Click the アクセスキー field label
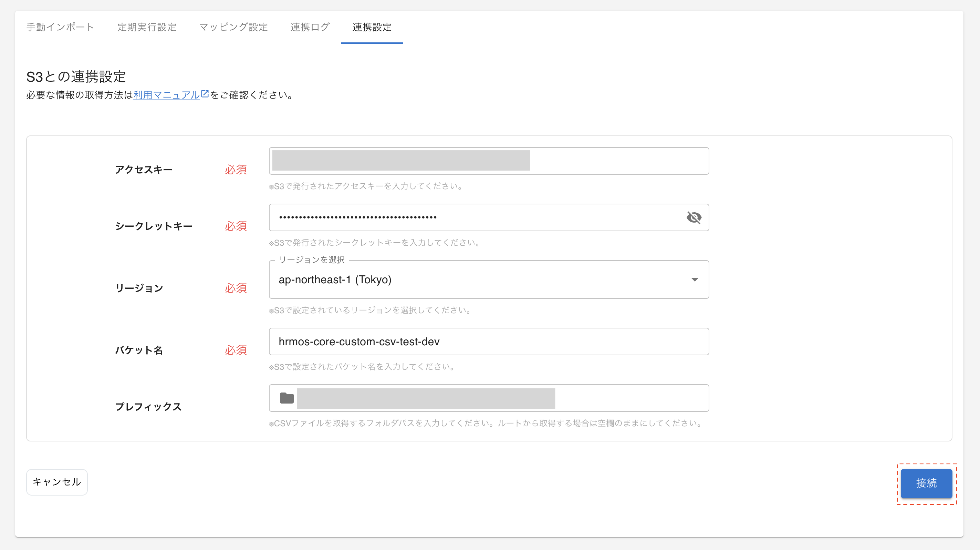The width and height of the screenshot is (980, 550). pos(144,170)
